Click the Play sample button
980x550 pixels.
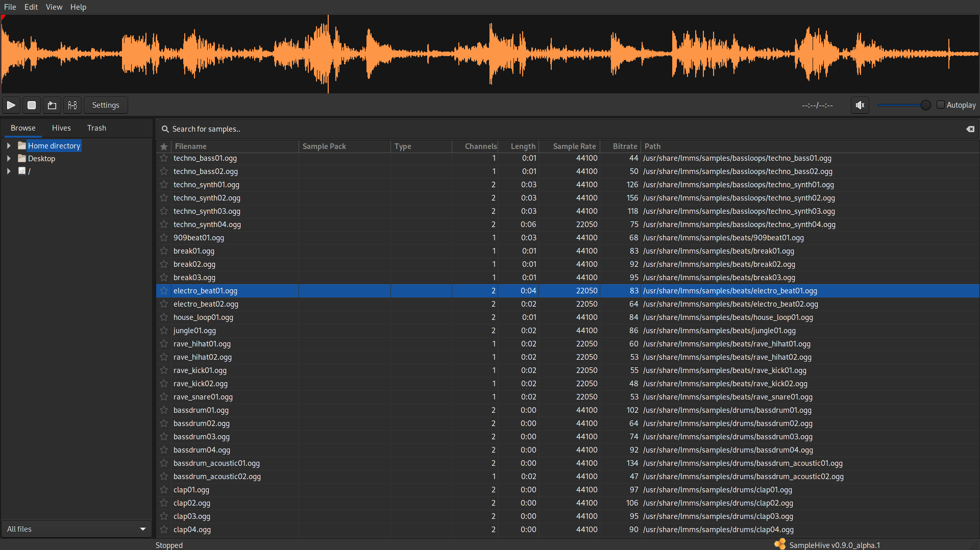click(11, 105)
